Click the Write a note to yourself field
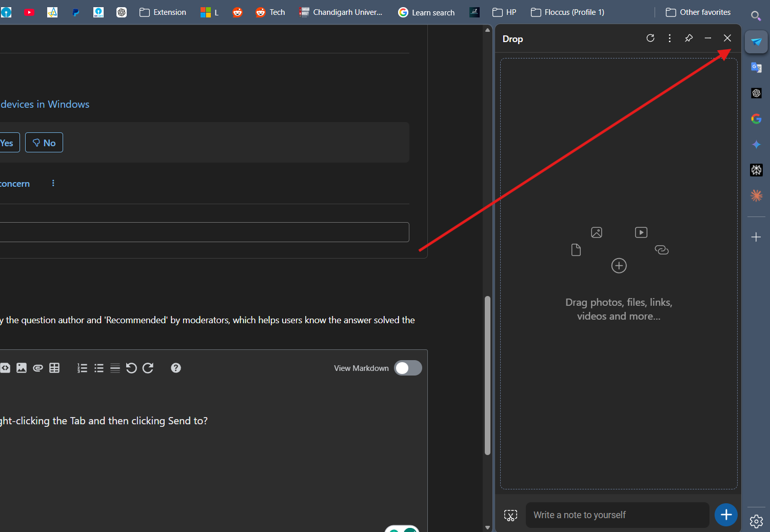 (x=618, y=515)
